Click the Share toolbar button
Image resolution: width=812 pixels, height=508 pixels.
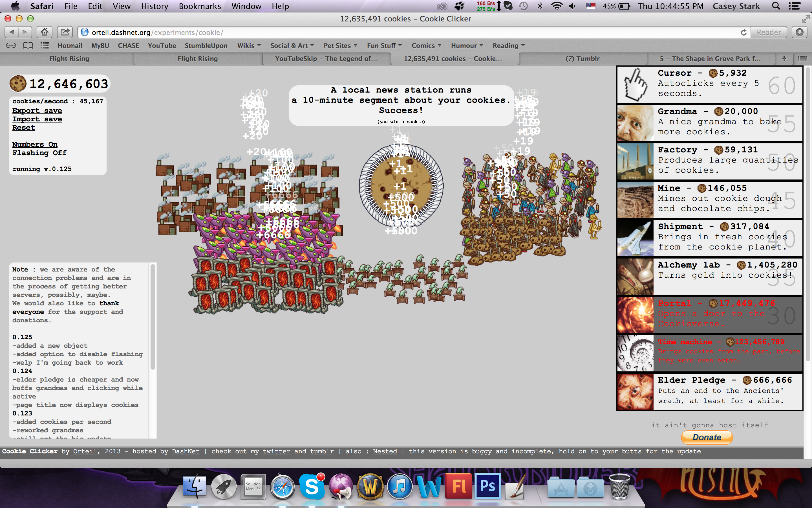click(x=65, y=32)
